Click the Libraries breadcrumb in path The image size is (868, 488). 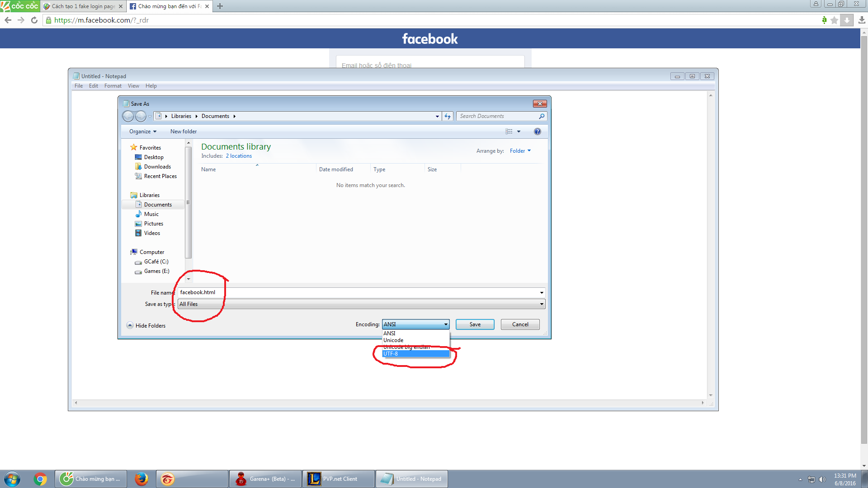point(181,116)
